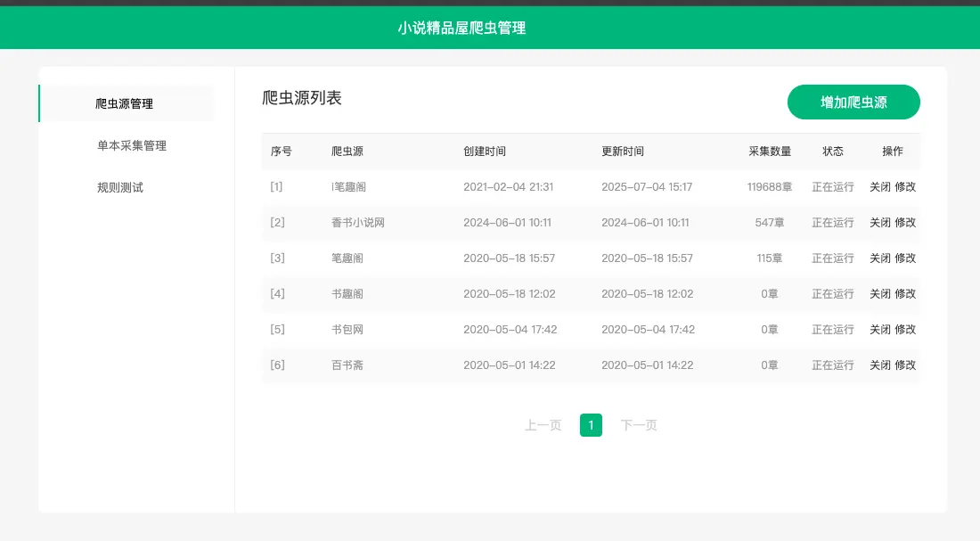Screen dimensions: 980x541
Task: Go to the previous page 上一页
Action: [543, 425]
